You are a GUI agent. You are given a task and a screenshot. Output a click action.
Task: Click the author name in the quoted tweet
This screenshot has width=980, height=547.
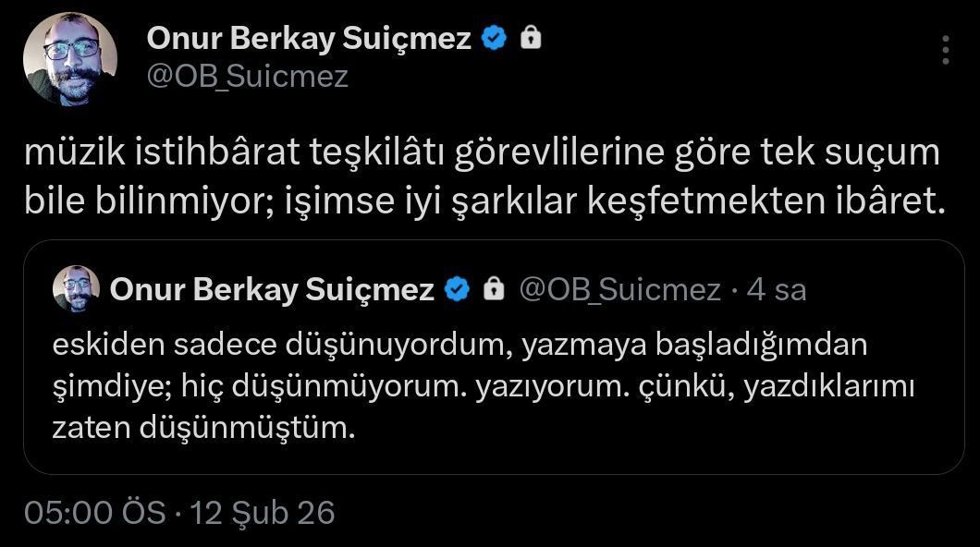pos(272,290)
